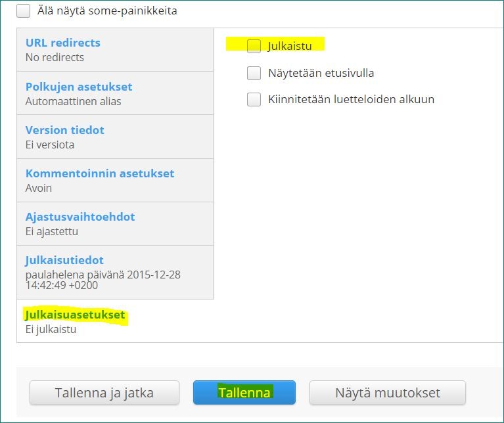
Task: Click the "Älä näytä some-painikkeita" label text
Action: pos(107,11)
